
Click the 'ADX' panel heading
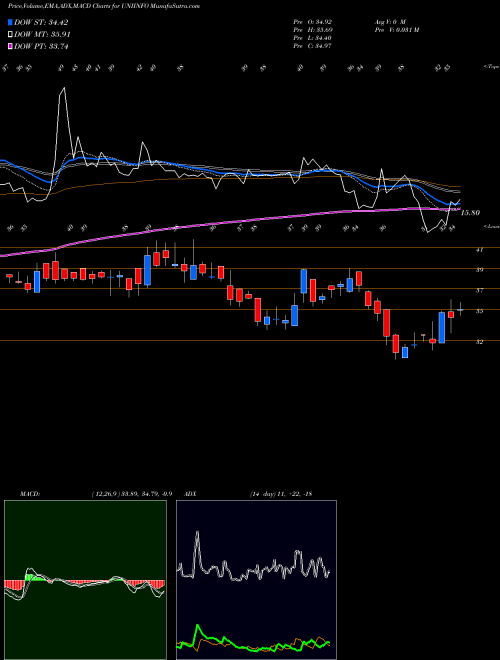pyautogui.click(x=191, y=494)
